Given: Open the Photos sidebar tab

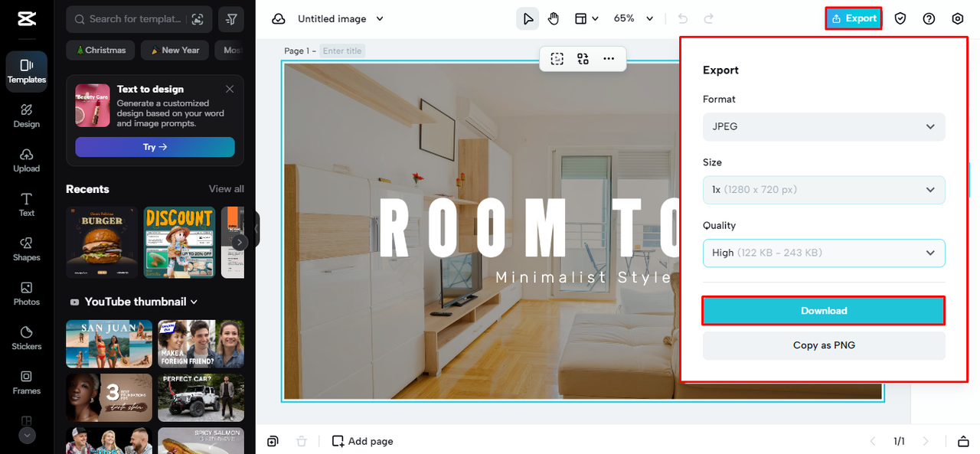Looking at the screenshot, I should pyautogui.click(x=27, y=294).
